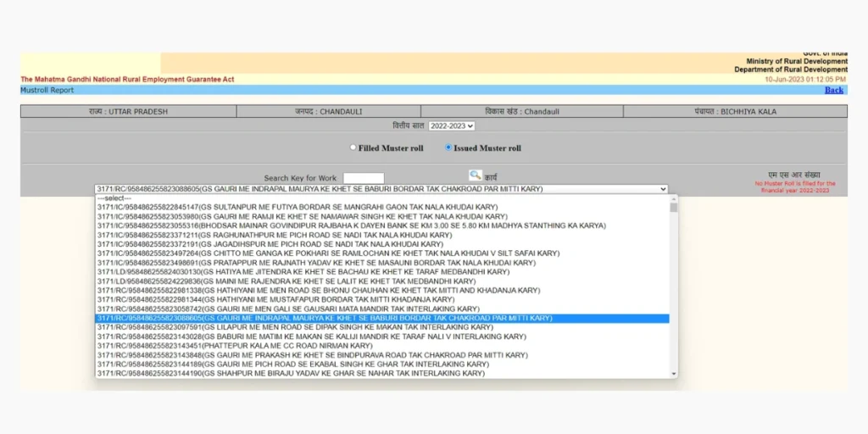Choose BABURI ME MATIM KE MAKAN option
This screenshot has height=434, width=868.
[x=382, y=337]
